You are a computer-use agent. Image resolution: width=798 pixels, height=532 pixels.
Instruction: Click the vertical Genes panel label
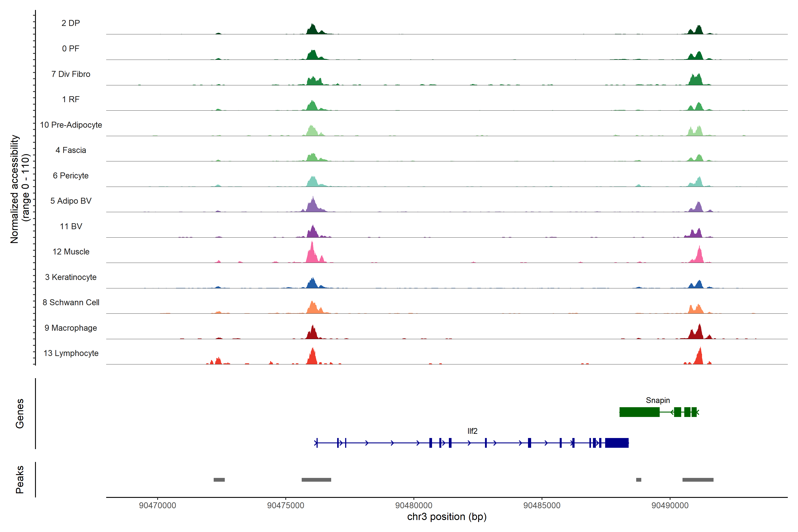point(20,413)
